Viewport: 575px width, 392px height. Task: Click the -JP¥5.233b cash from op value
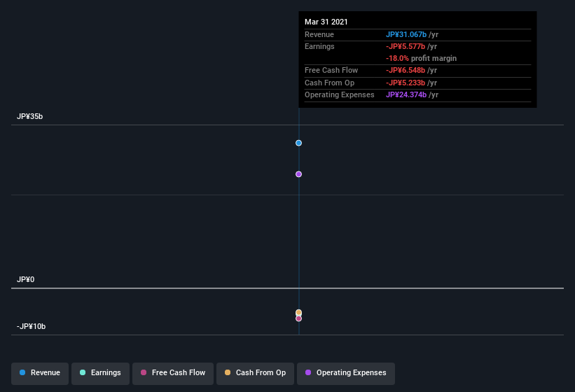point(406,83)
